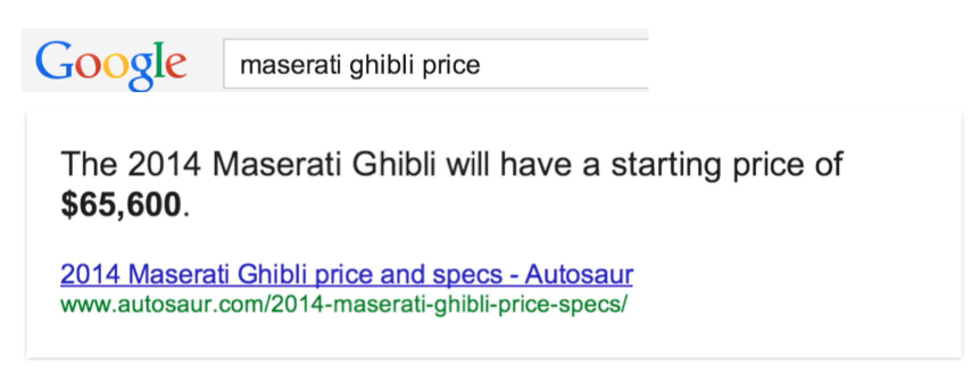Viewport: 980px width, 373px height.
Task: Click 'starting price of' in answer text
Action: (x=726, y=165)
